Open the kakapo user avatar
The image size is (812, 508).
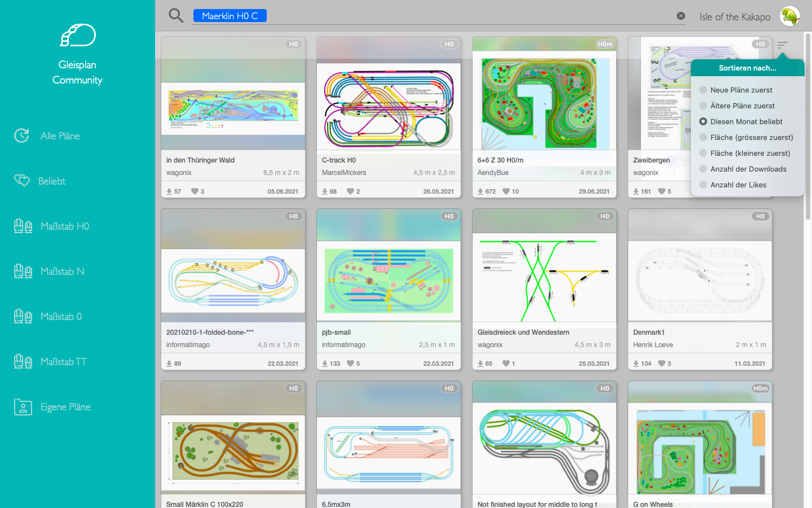click(790, 16)
